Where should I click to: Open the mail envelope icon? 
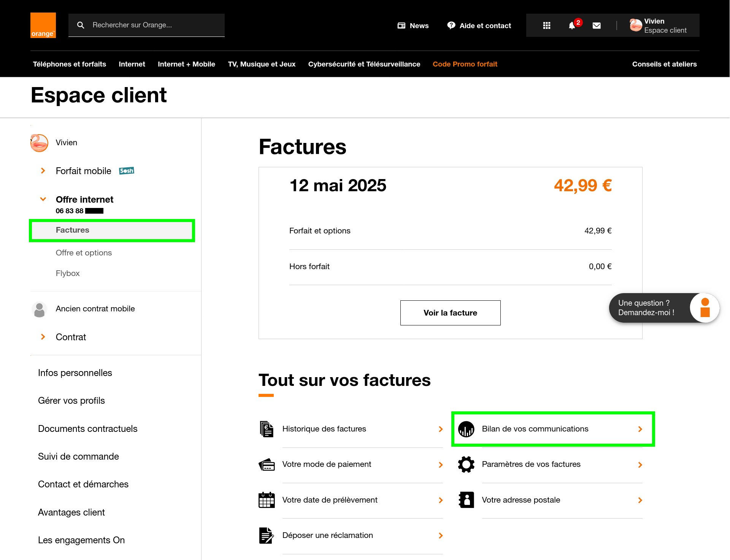tap(597, 25)
